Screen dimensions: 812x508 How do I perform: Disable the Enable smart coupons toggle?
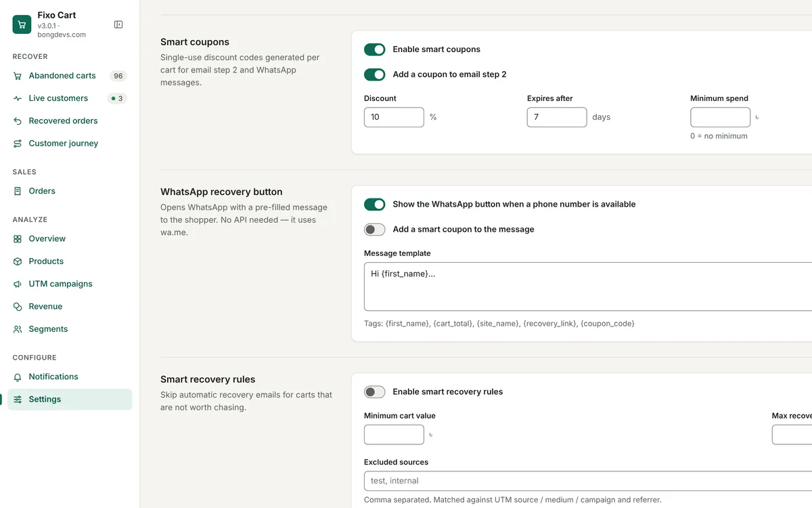(x=374, y=49)
